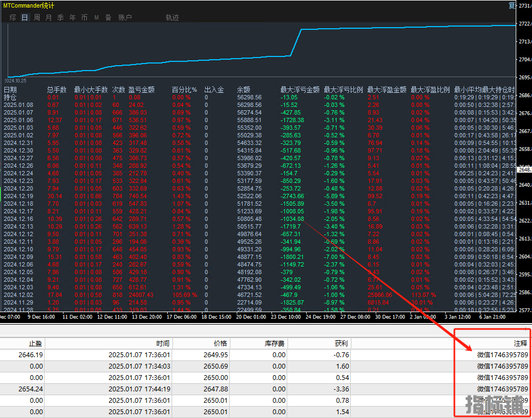Click the 30.14 total lots cell
The image size is (532, 418).
(54, 196)
